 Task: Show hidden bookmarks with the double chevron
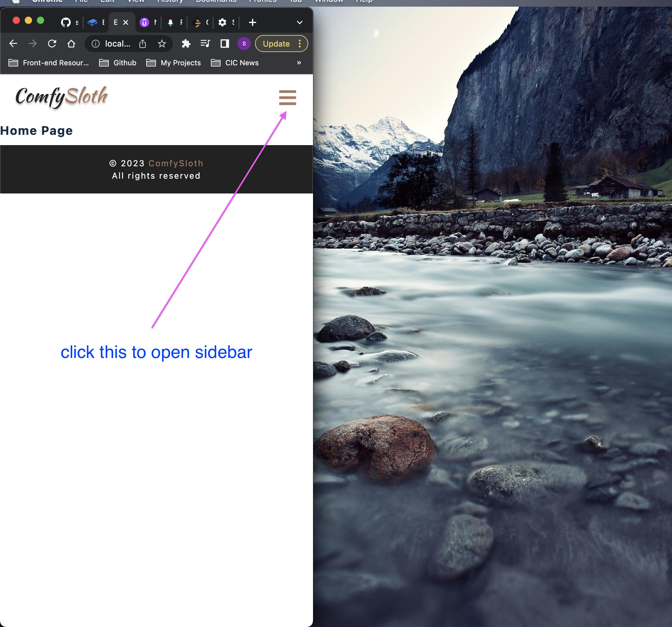click(x=299, y=63)
